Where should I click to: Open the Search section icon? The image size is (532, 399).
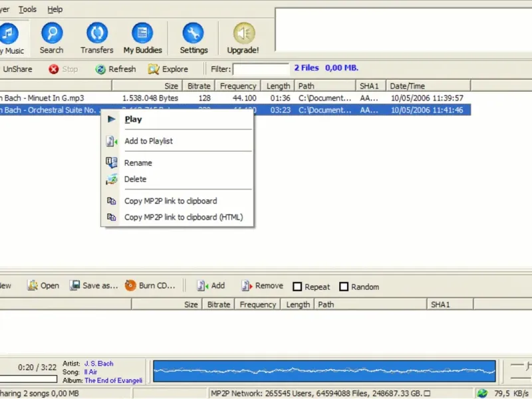coord(51,33)
